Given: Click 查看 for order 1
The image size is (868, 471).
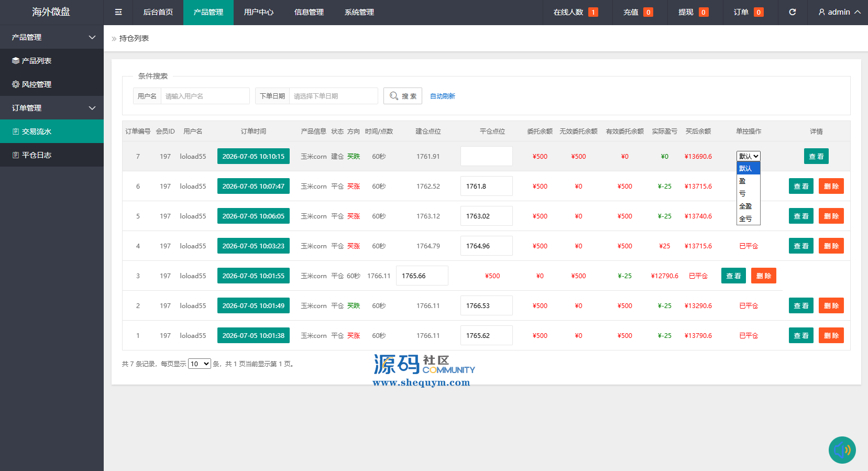Looking at the screenshot, I should point(801,335).
